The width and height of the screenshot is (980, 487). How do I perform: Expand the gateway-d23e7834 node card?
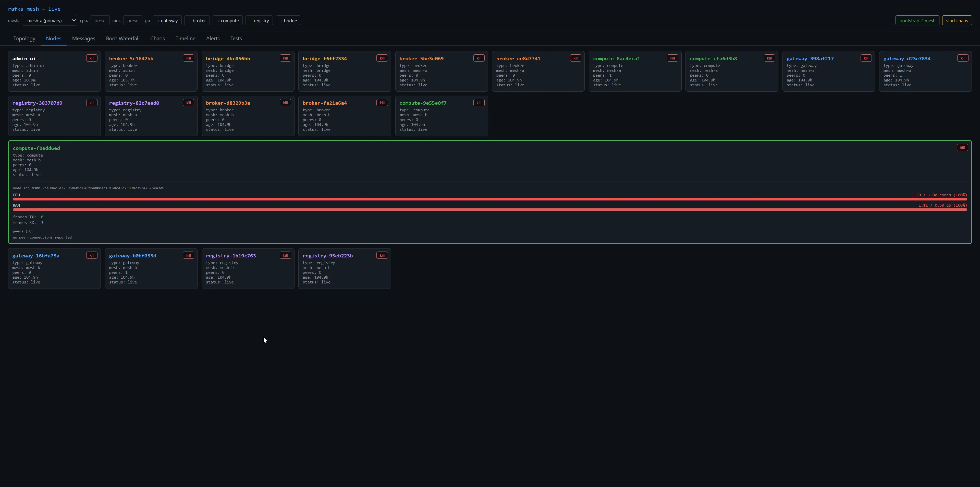(x=925, y=71)
